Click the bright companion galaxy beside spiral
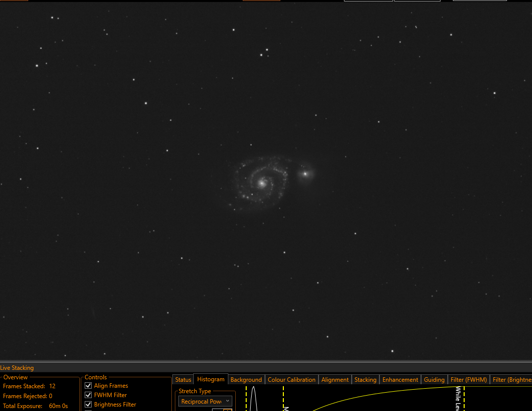Image resolution: width=532 pixels, height=411 pixels. point(305,174)
